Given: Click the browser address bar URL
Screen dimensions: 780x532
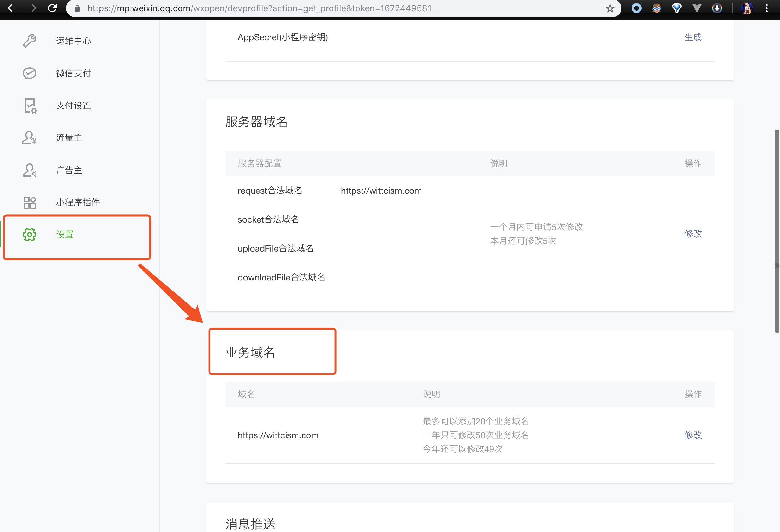Looking at the screenshot, I should pos(259,8).
